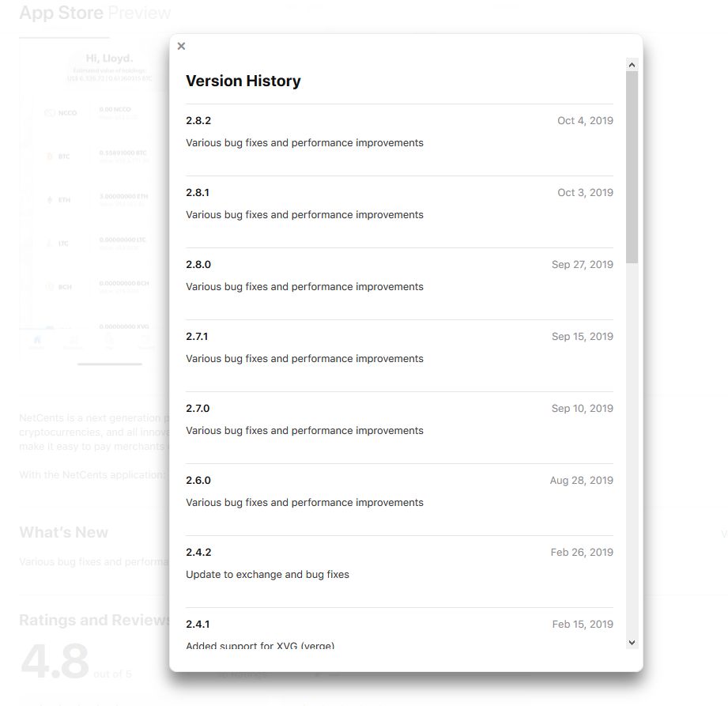This screenshot has height=706, width=728.
Task: Open the Home tab in the app preview
Action: pyautogui.click(x=37, y=339)
